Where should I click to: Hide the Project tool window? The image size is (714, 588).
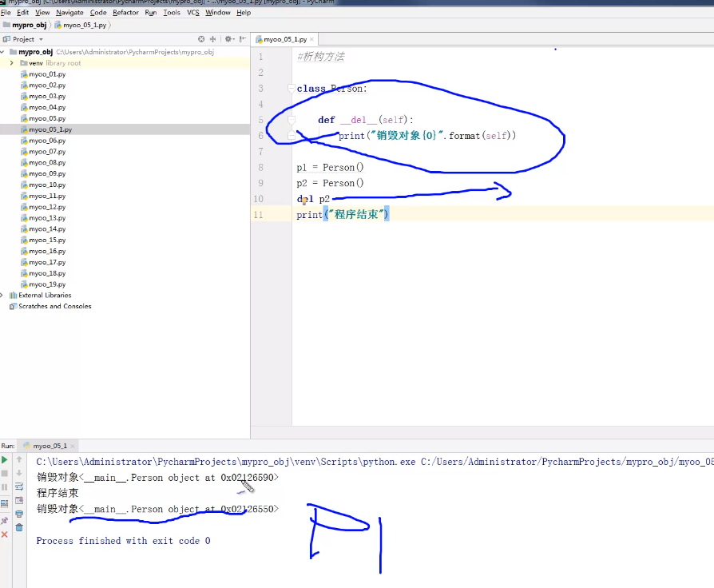(x=243, y=39)
